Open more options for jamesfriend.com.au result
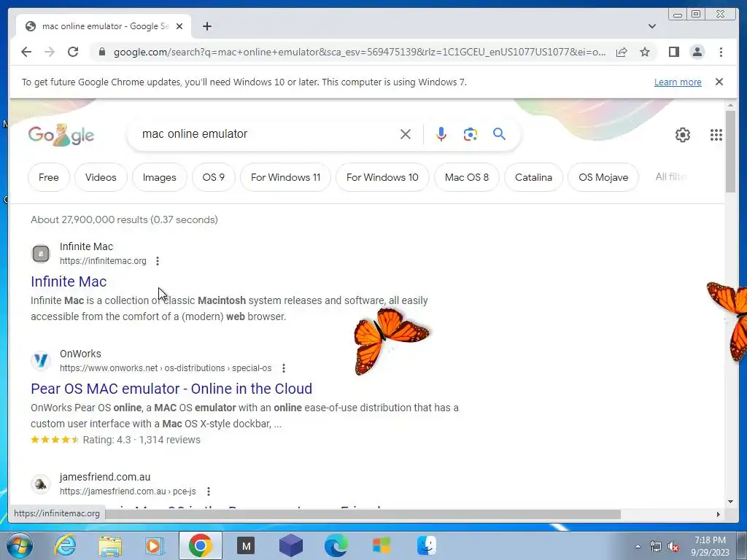This screenshot has height=560, width=747. point(208,491)
